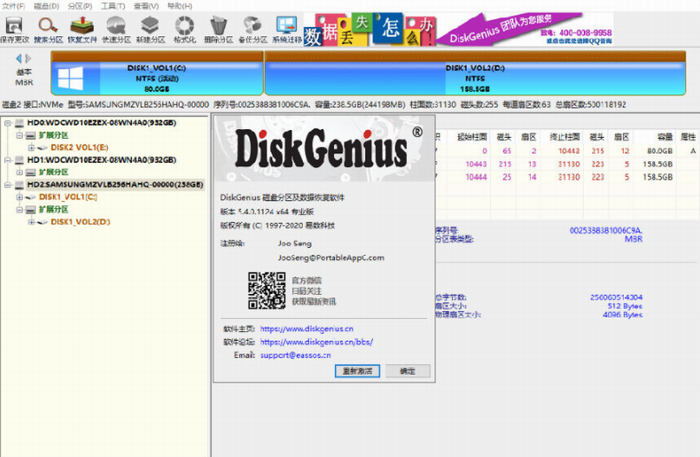The image size is (700, 457).
Task: Select HD0:WDCWD10EZEX disk in tree
Action: click(101, 123)
